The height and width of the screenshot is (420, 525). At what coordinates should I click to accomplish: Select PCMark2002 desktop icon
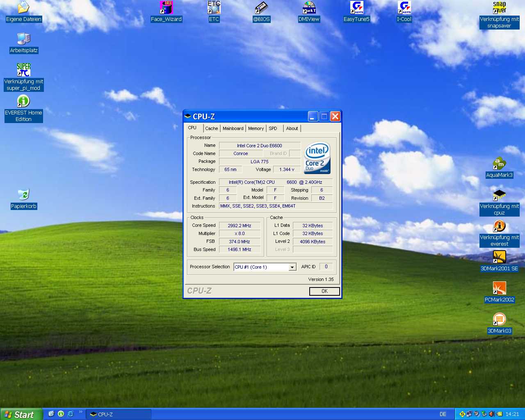pyautogui.click(x=499, y=288)
